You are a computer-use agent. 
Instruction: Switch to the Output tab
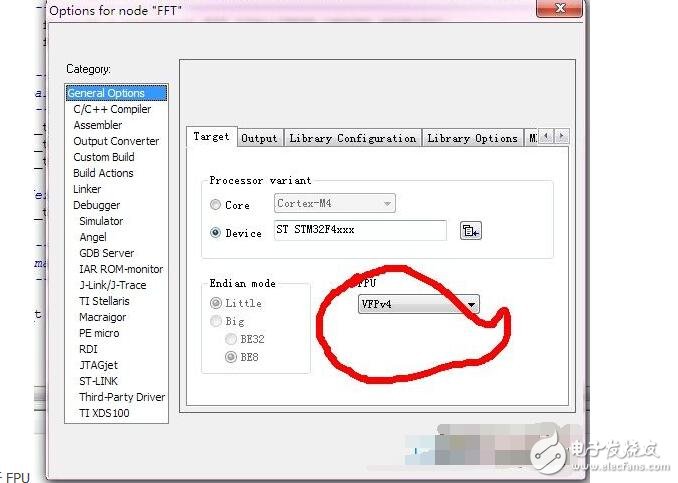tap(259, 138)
